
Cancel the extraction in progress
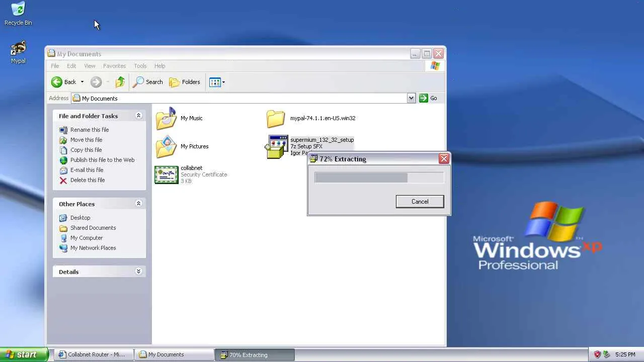(420, 202)
